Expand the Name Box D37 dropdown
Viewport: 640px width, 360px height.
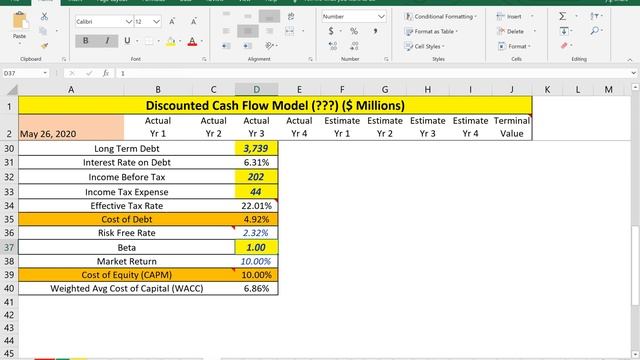(44, 73)
